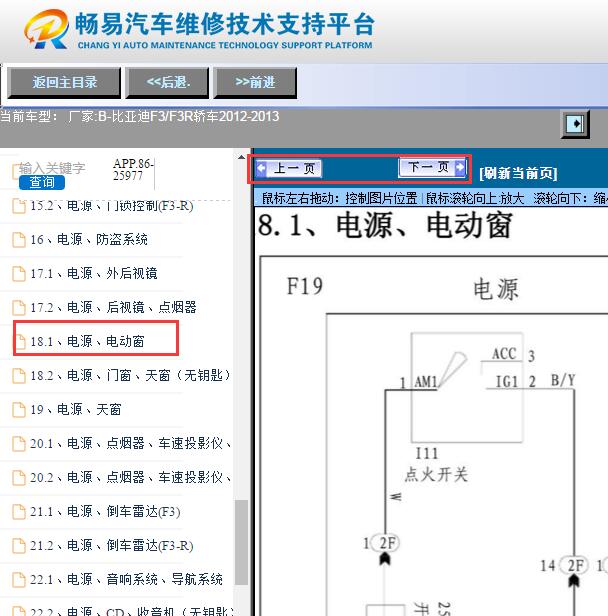Viewport: 608px width, 616px height.
Task: Click document icon beside 20.1 entry
Action: 19,444
